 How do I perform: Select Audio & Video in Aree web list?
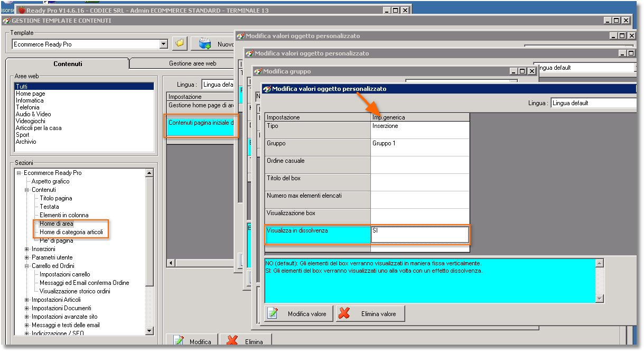pos(33,114)
